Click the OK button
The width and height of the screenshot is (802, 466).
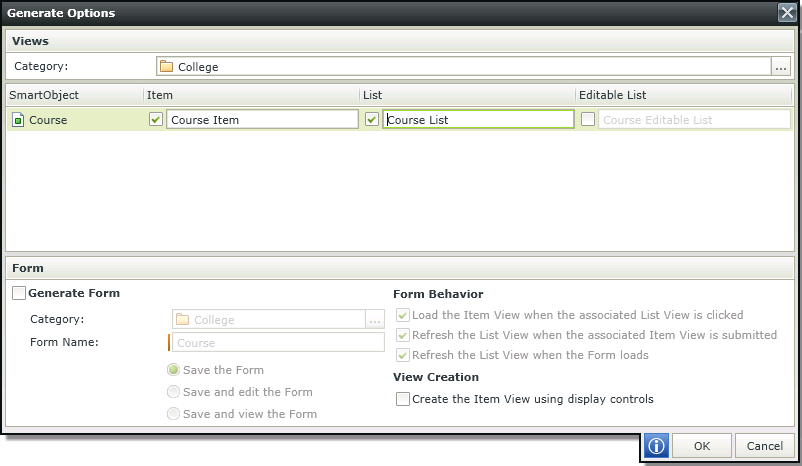[x=702, y=446]
